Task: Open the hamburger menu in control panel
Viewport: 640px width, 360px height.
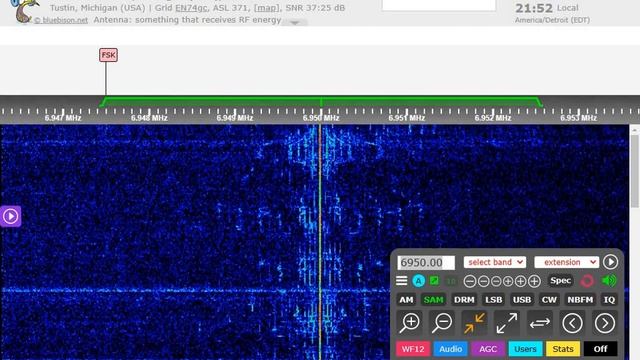Action: [402, 281]
